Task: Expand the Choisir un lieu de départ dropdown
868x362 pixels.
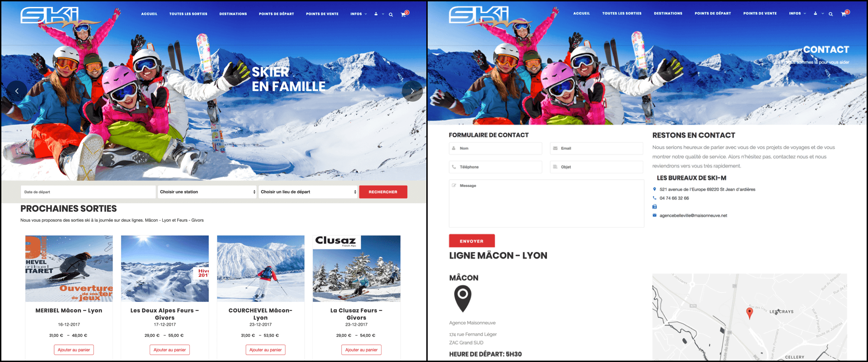Action: pyautogui.click(x=308, y=192)
